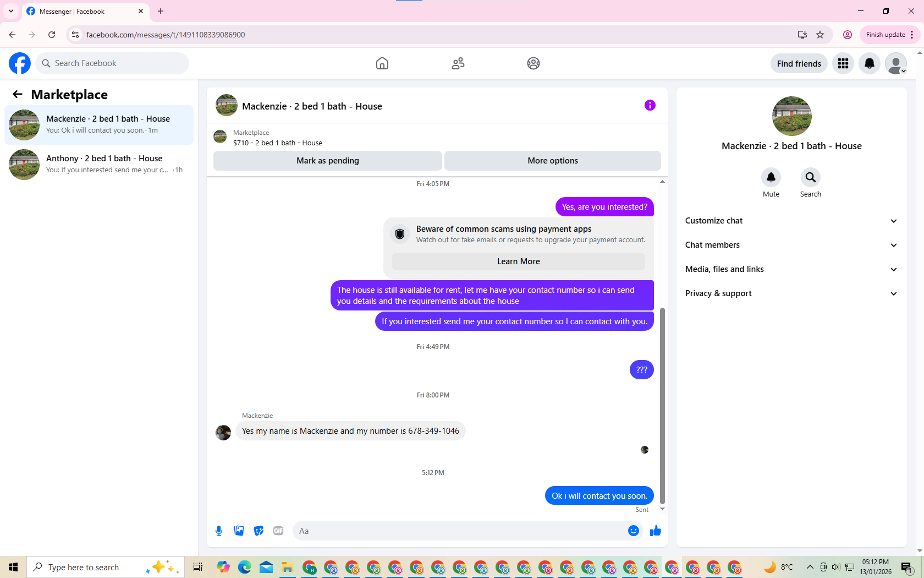This screenshot has width=924, height=578.
Task: View site information icon in address bar
Action: (75, 35)
